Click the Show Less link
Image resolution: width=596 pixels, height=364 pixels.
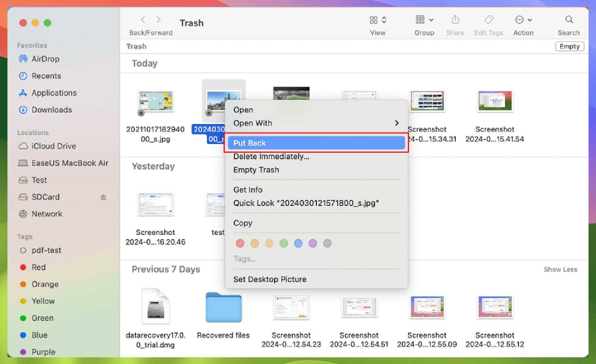click(560, 269)
